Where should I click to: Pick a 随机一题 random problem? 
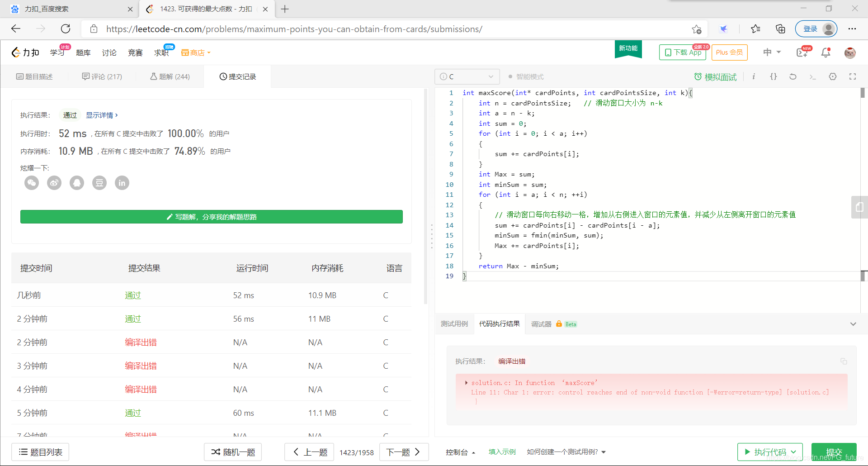pyautogui.click(x=233, y=452)
